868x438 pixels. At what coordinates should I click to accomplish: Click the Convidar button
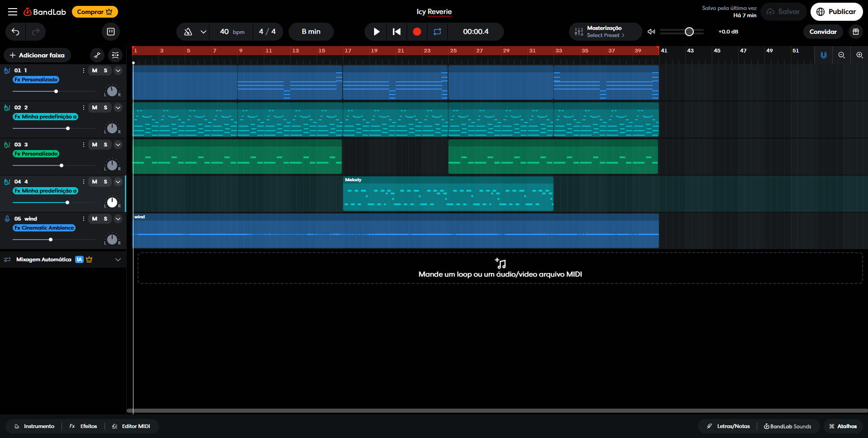pos(823,32)
